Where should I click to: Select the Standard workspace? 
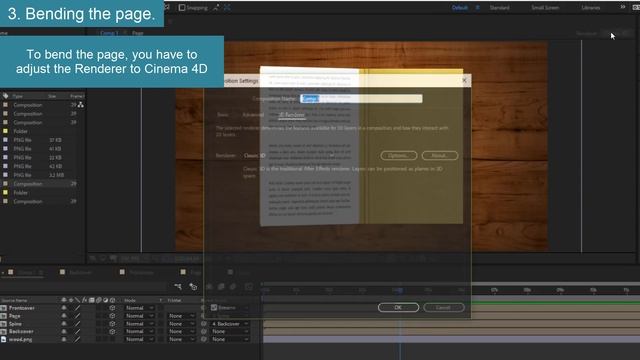[499, 7]
